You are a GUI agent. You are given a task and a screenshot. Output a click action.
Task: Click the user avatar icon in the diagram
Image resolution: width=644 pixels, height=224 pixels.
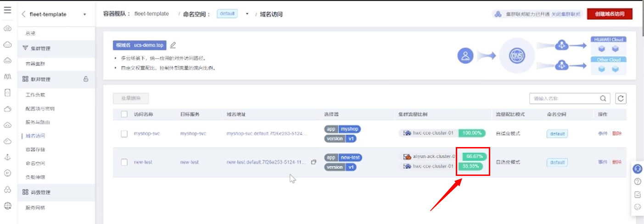465,56
